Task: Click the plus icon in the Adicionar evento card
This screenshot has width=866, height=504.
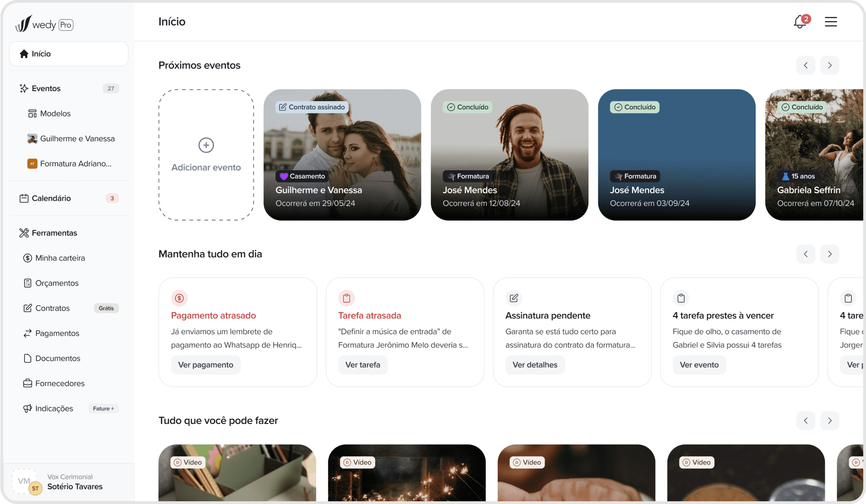Action: tap(206, 145)
